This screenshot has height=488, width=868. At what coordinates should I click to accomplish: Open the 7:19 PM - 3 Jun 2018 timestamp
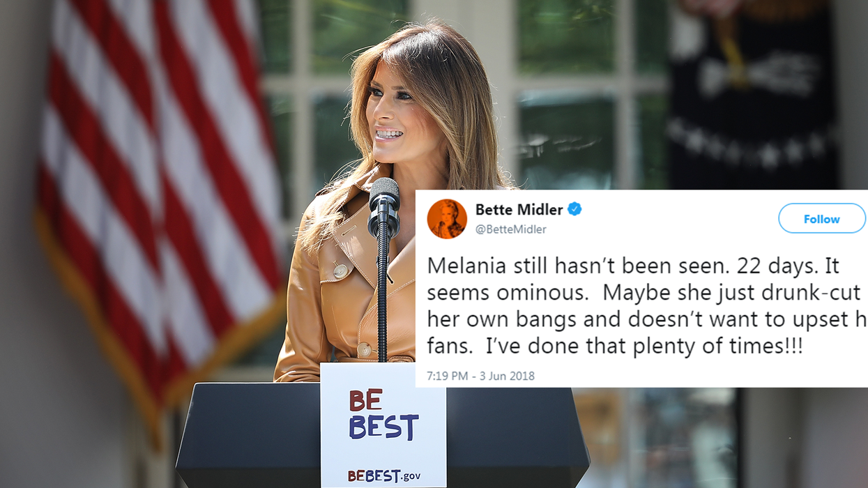[480, 376]
